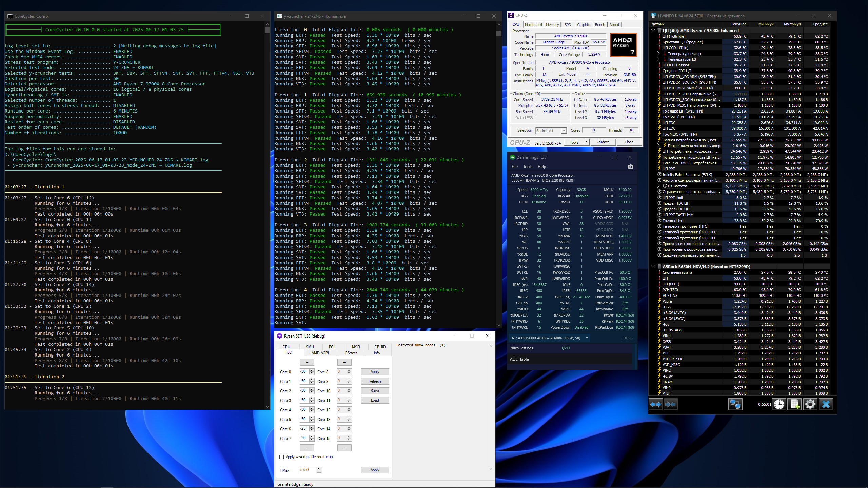The width and height of the screenshot is (868, 488).
Task: Click the CPU-Z Validate button
Action: click(603, 142)
